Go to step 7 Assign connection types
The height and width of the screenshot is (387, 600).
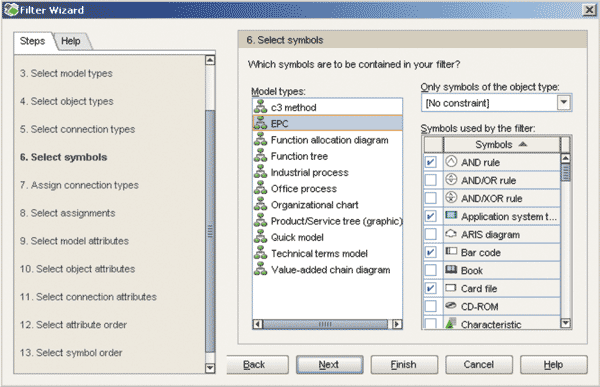point(79,185)
